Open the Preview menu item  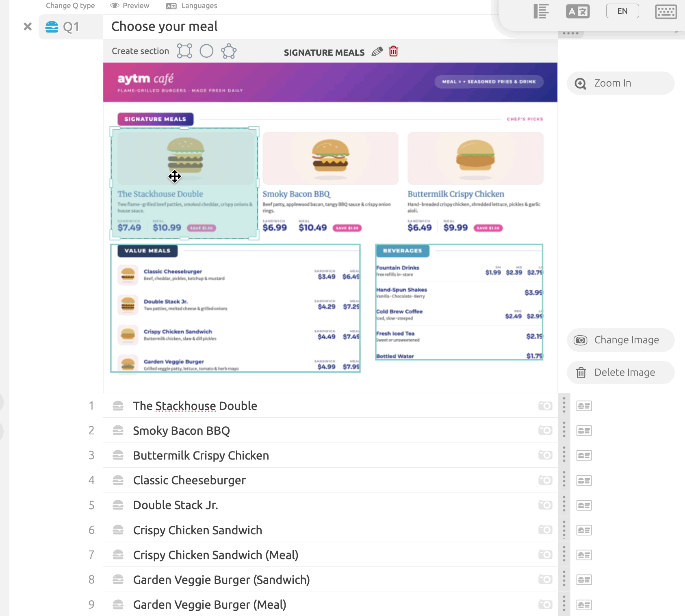click(x=130, y=6)
